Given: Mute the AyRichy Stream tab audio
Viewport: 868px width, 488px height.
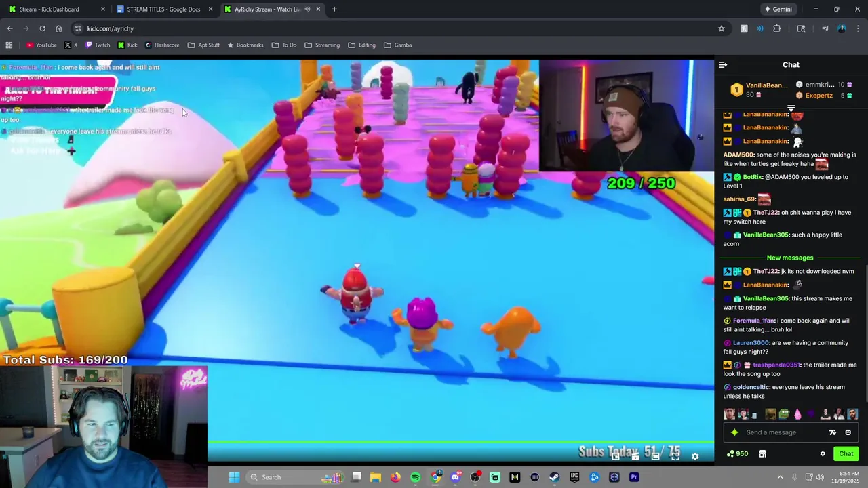Looking at the screenshot, I should click(307, 9).
